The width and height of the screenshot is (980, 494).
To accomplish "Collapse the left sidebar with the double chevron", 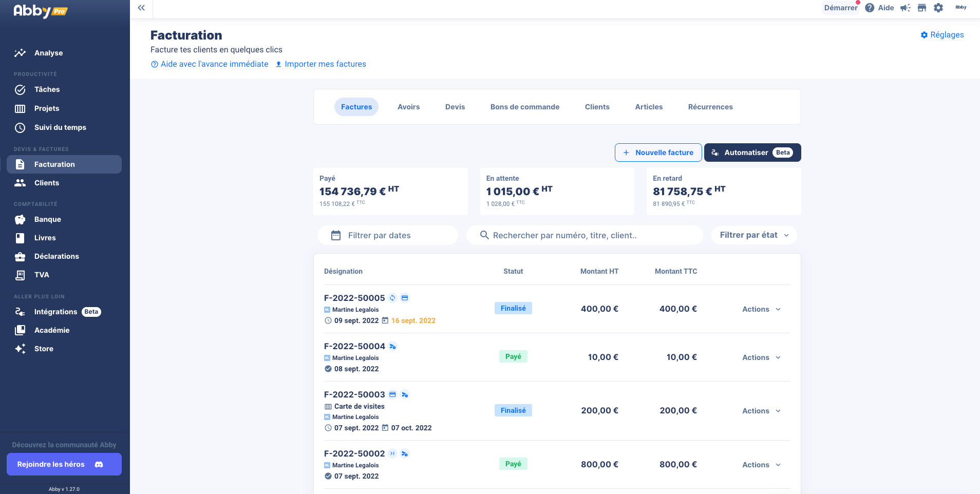I will click(x=141, y=8).
